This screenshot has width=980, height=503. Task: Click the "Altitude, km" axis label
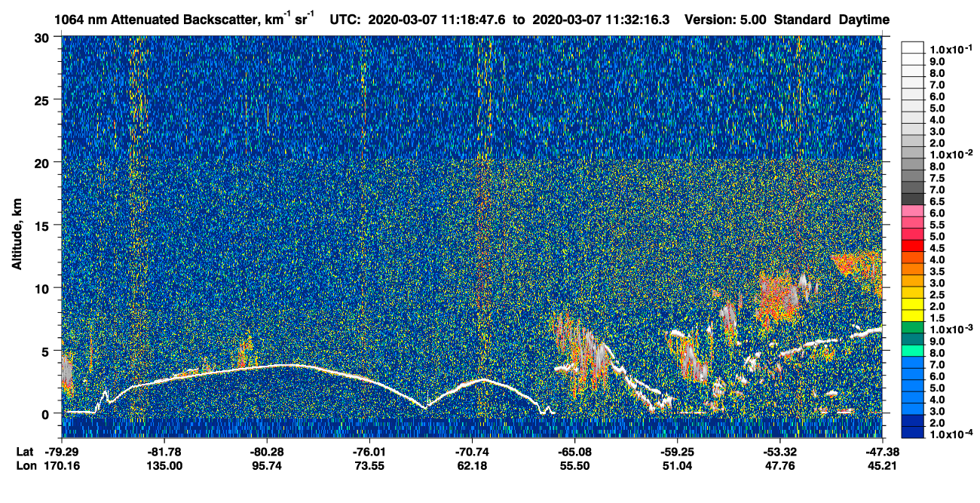pos(17,236)
